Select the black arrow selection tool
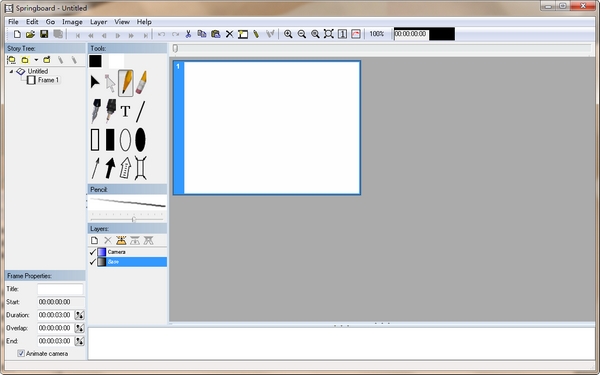The image size is (600, 375). coord(95,82)
